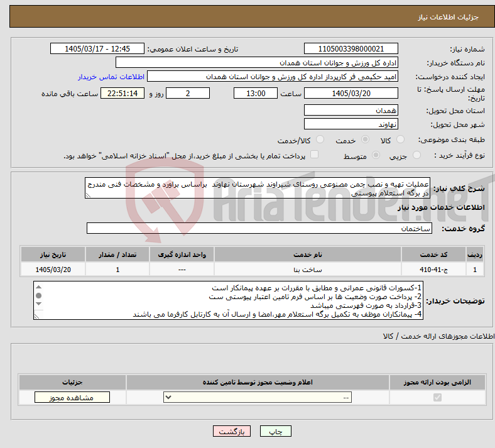495x448 pixels.
Task: Click the resize handle of شرح کلی نیاز textarea
Action: point(88,195)
